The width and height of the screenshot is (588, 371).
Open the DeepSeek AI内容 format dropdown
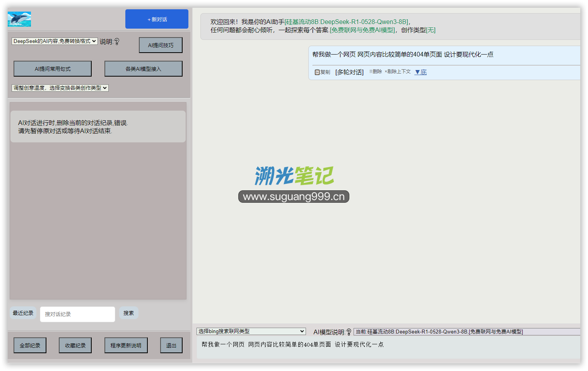(55, 41)
